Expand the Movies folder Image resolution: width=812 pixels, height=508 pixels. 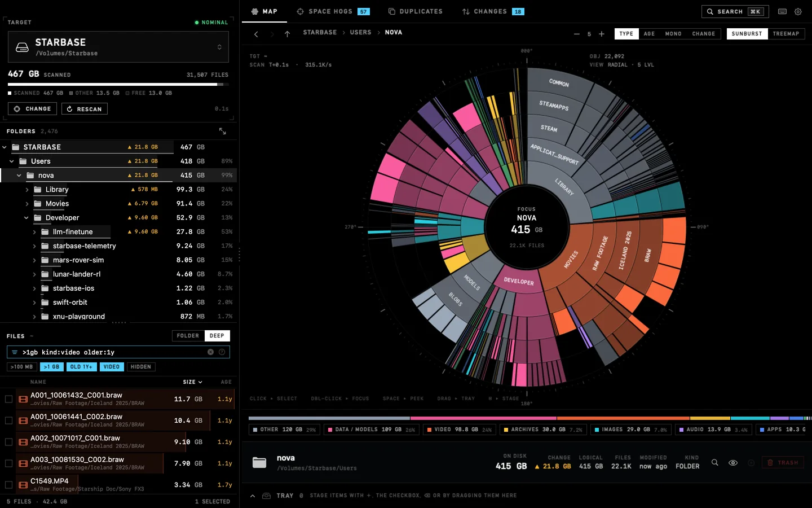27,204
